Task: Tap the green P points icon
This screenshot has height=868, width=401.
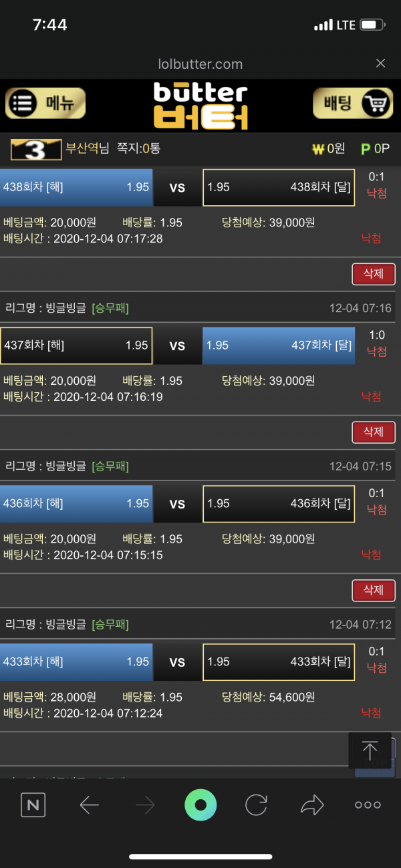Action: [x=365, y=149]
